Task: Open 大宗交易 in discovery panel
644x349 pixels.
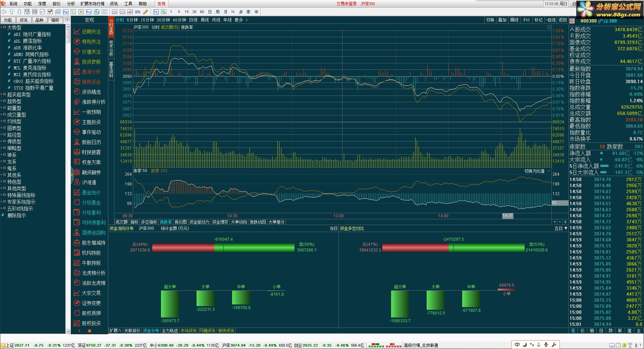Action: (x=91, y=293)
